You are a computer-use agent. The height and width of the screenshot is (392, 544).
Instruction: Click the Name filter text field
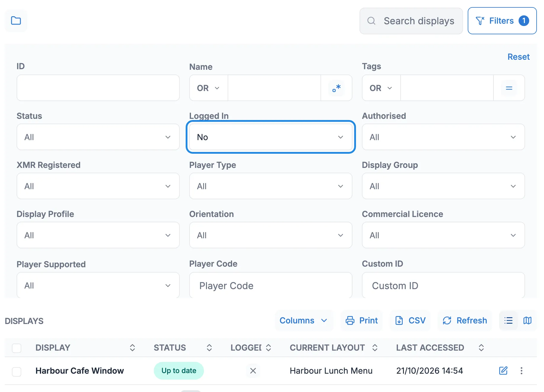click(x=274, y=88)
